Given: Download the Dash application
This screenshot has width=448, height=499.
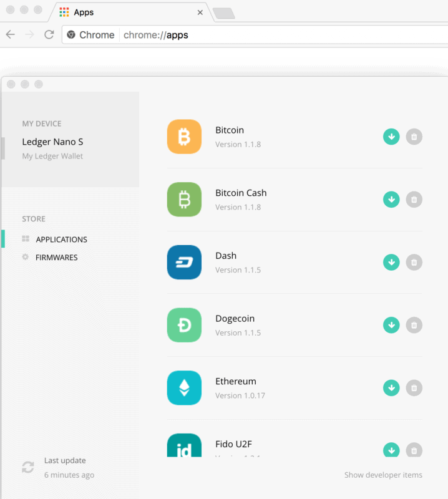Looking at the screenshot, I should tap(391, 262).
